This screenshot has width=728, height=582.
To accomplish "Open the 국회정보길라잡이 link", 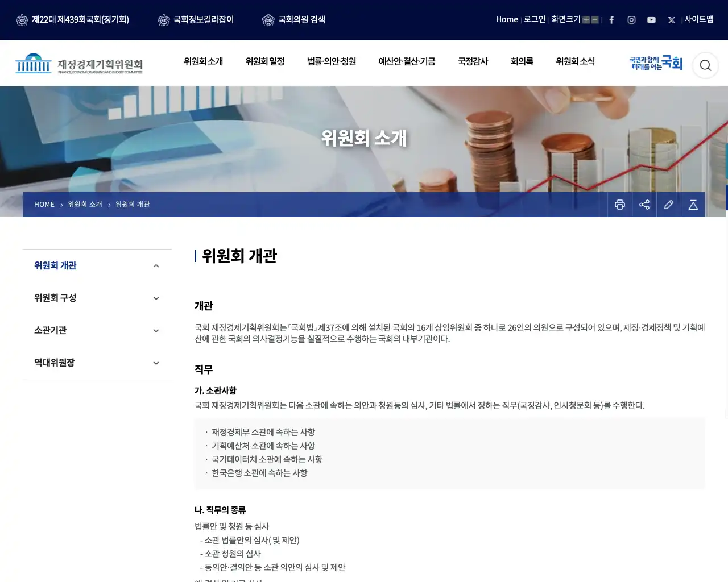I will 196,20.
